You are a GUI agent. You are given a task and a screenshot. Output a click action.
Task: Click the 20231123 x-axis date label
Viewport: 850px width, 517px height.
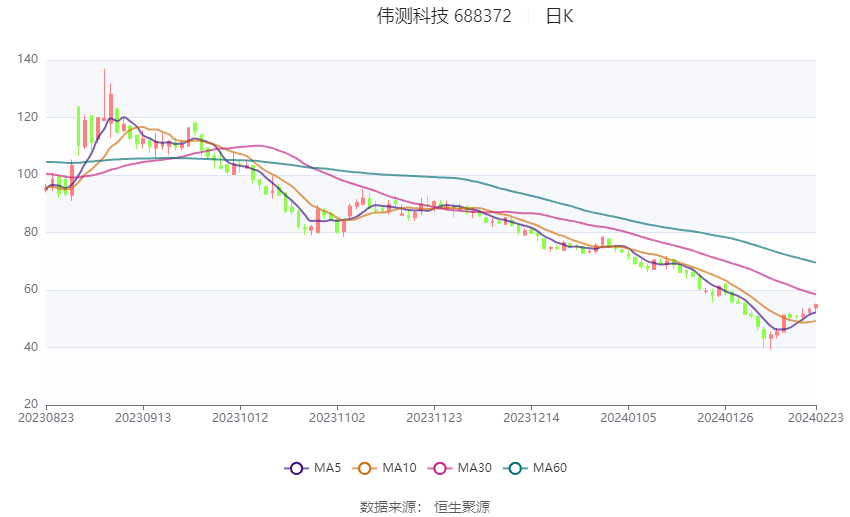(434, 418)
